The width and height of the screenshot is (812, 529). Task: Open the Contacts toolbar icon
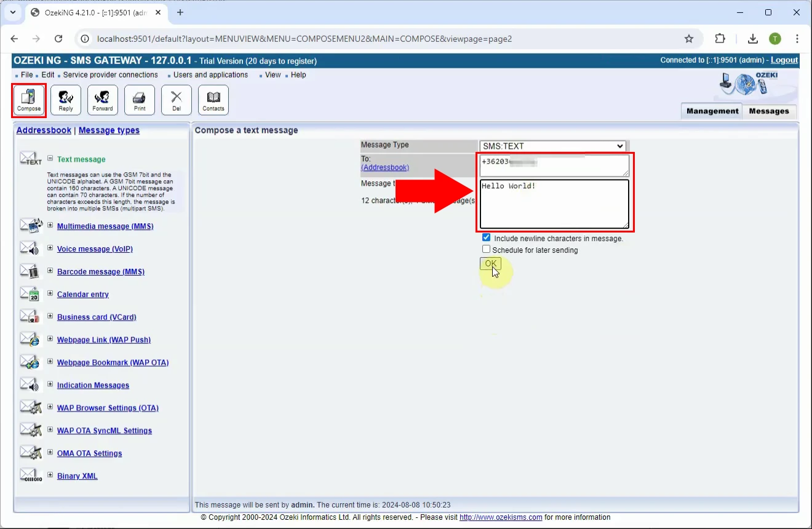coord(213,100)
